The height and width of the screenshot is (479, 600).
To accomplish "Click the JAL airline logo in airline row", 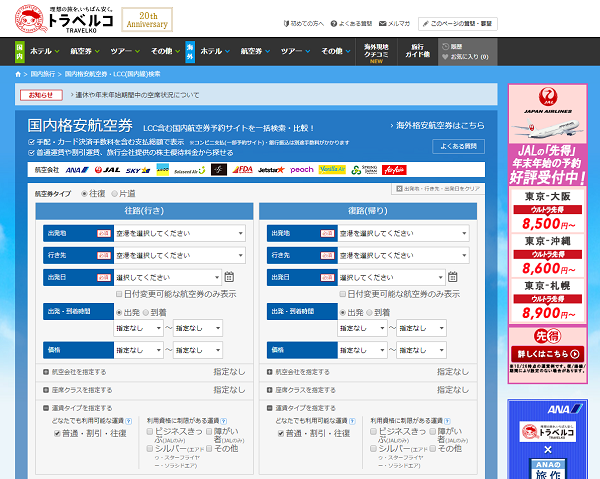I will click(108, 170).
